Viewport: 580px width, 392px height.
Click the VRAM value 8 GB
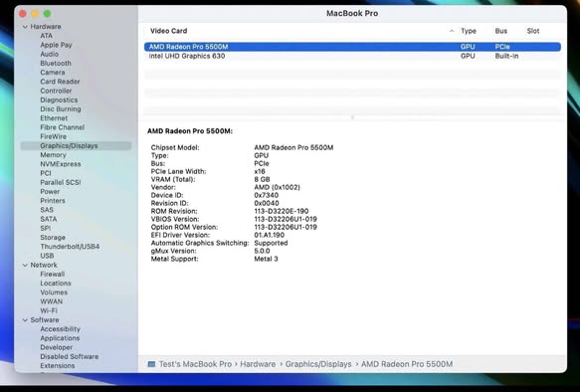[x=262, y=179]
